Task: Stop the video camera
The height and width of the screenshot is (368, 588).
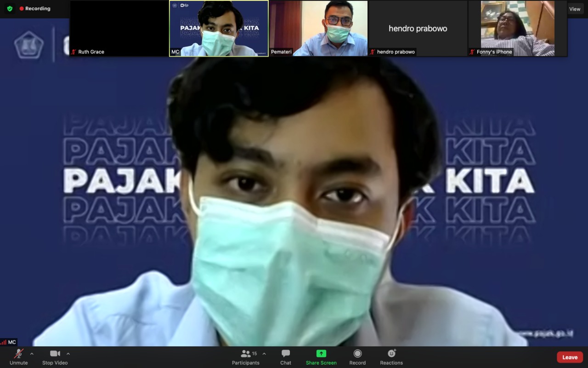Action: (x=55, y=354)
